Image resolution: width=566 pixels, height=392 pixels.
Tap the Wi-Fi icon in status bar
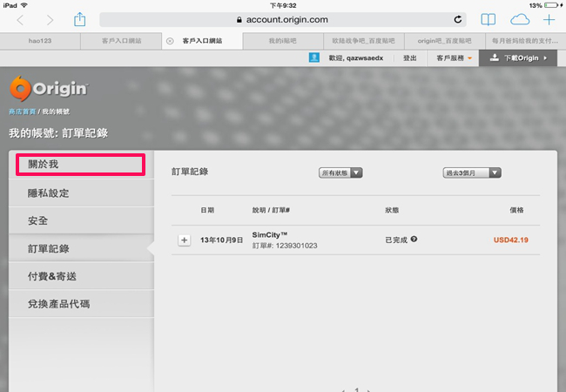[x=24, y=5]
